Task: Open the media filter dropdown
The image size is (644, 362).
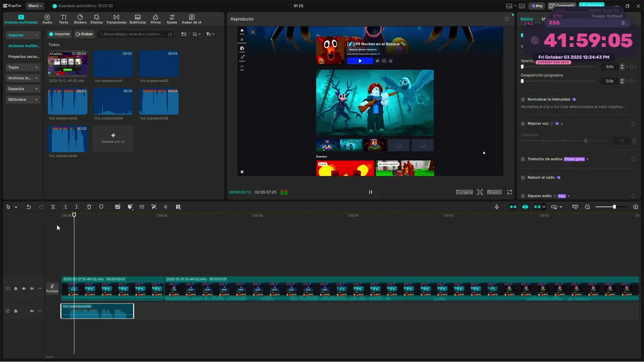Action: pyautogui.click(x=210, y=34)
